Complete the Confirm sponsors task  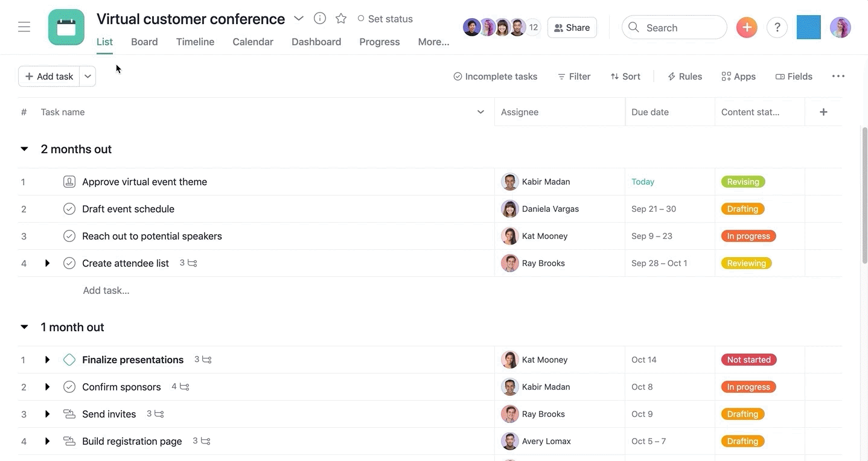pyautogui.click(x=69, y=387)
